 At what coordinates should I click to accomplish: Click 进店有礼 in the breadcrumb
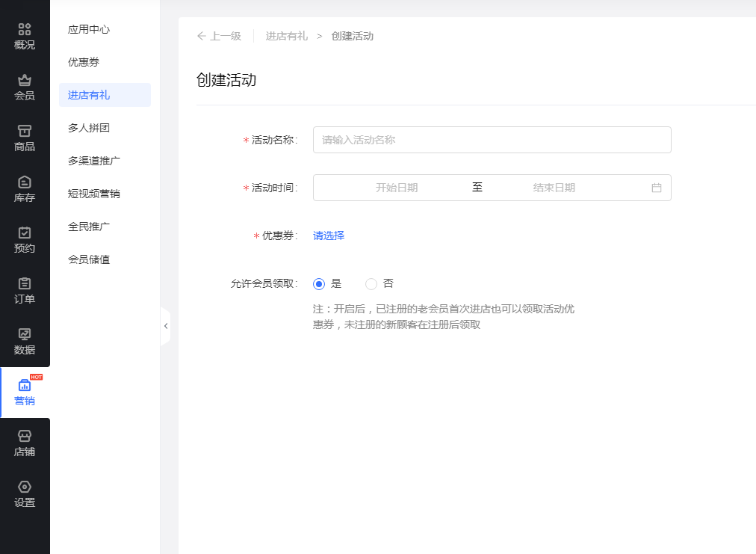(286, 36)
